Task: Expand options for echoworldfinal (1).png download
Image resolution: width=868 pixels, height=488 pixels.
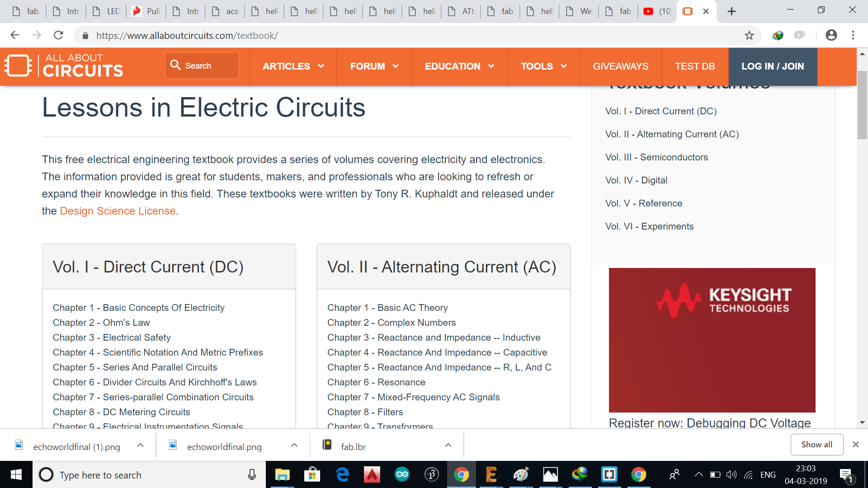Action: (x=140, y=445)
